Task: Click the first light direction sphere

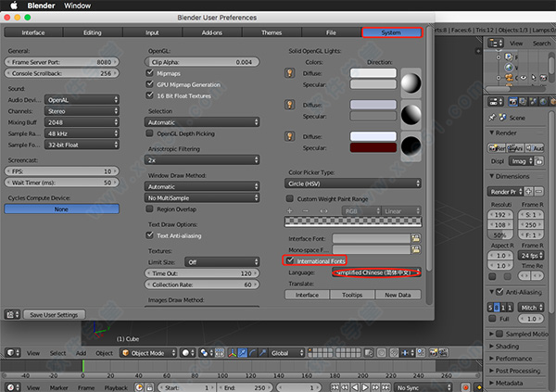Action: pos(411,83)
